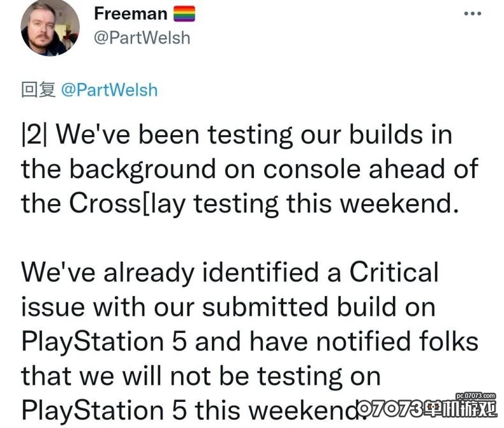
Task: Click the gray @PartWelsh handle under Freeman
Action: 142,38
